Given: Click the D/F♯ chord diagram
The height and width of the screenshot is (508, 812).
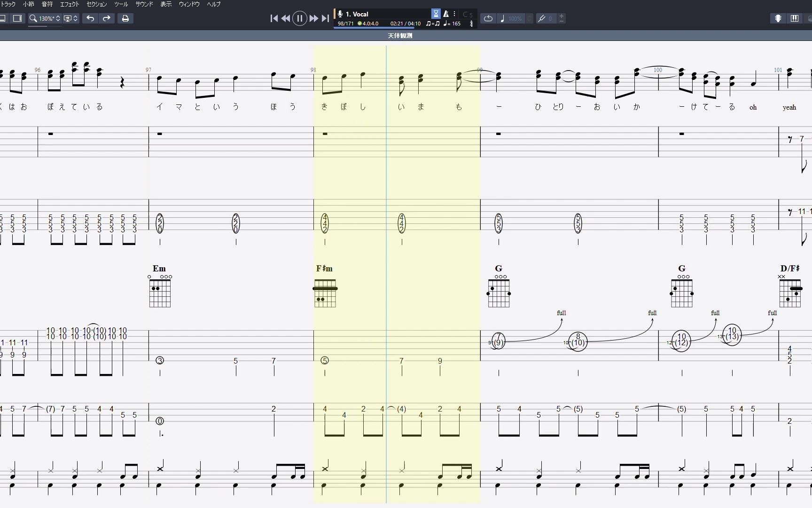Looking at the screenshot, I should click(x=790, y=291).
